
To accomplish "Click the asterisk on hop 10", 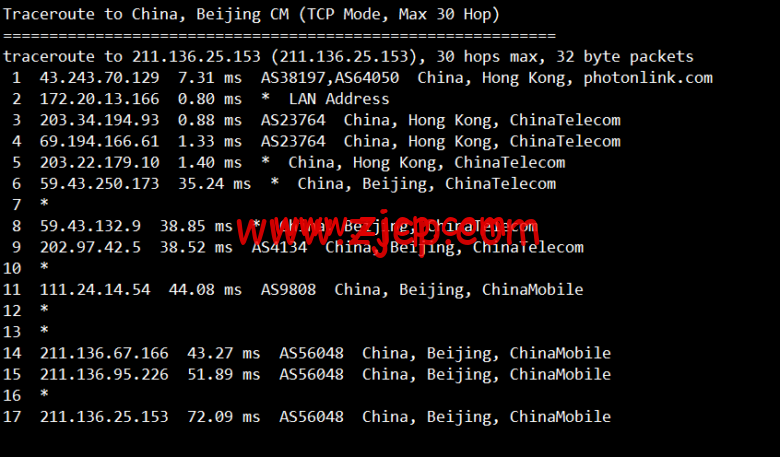I will click(x=44, y=267).
